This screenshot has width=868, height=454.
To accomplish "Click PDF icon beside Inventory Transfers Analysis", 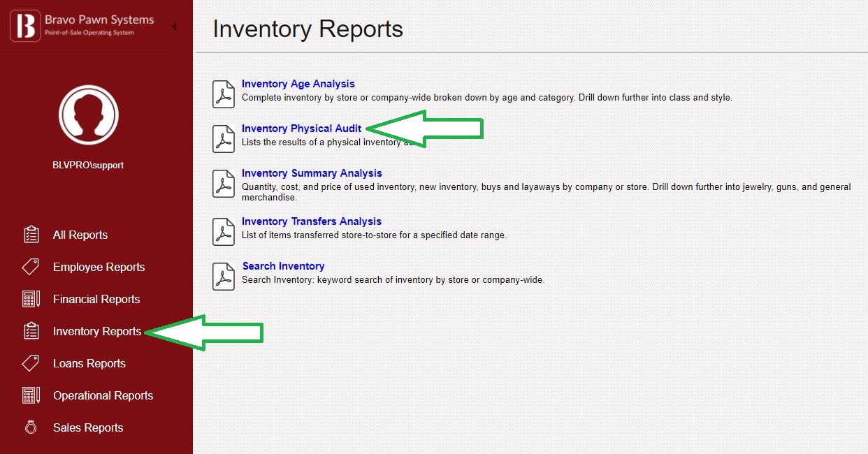I will [x=224, y=231].
